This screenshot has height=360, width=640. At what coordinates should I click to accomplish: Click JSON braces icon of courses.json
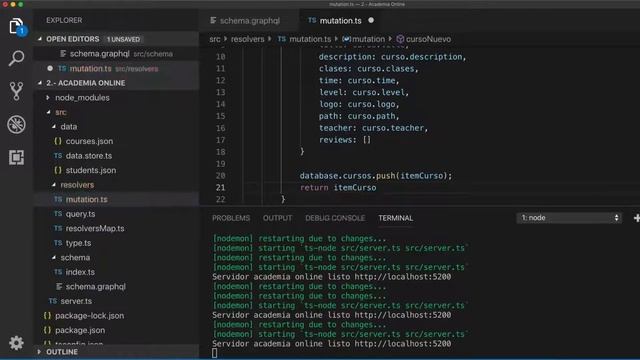coord(58,141)
